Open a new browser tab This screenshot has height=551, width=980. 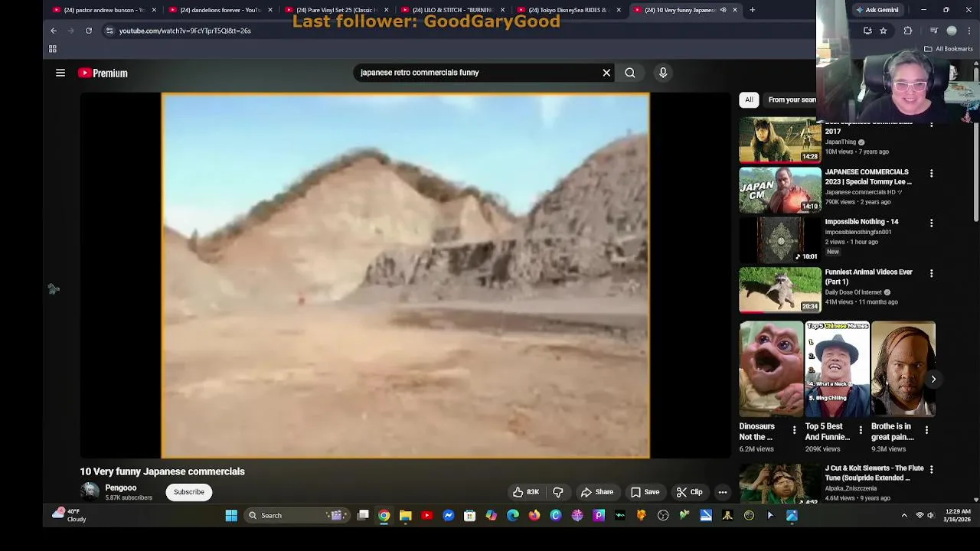pos(752,10)
